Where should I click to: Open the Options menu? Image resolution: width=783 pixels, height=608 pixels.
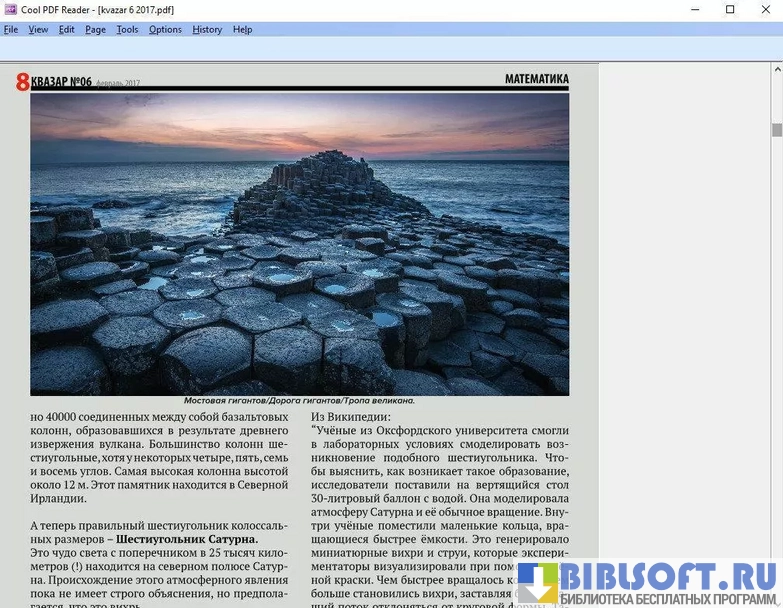tap(165, 29)
